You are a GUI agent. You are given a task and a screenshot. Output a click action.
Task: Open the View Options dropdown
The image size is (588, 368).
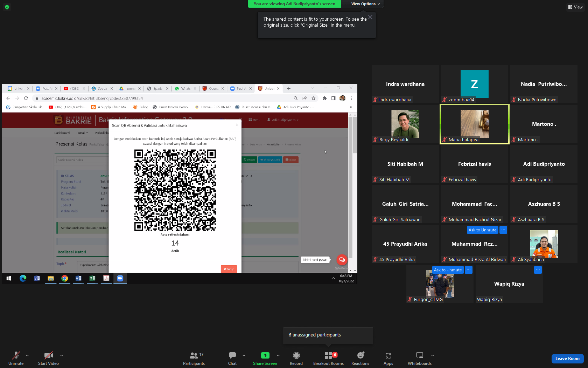coord(365,4)
